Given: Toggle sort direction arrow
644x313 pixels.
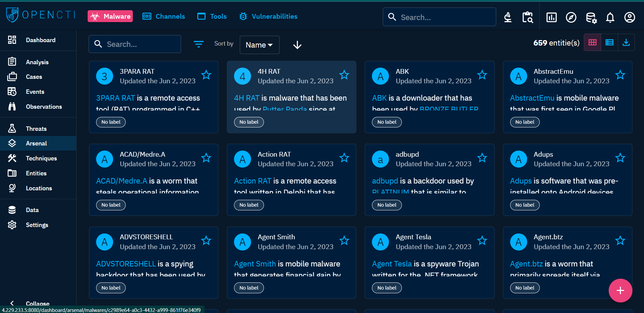Looking at the screenshot, I should coord(297,45).
